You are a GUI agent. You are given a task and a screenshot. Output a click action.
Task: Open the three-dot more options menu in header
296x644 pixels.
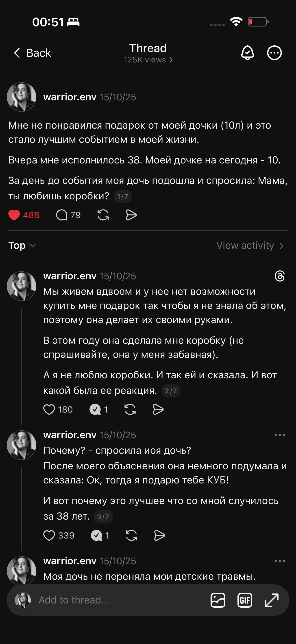274,53
